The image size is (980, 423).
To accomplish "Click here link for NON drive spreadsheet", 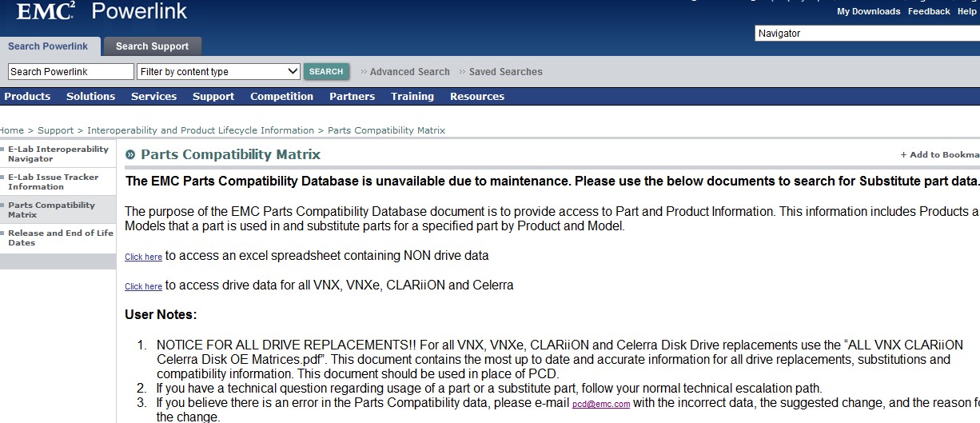I will 143,257.
